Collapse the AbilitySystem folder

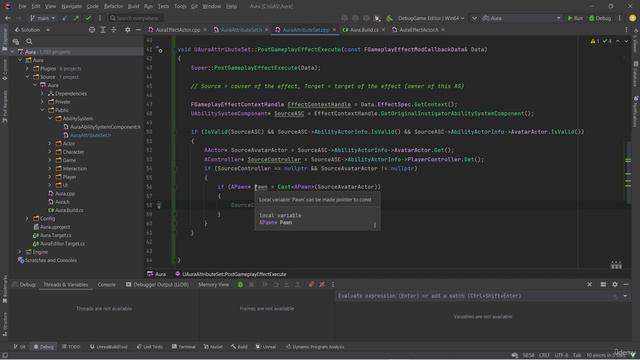coord(50,118)
